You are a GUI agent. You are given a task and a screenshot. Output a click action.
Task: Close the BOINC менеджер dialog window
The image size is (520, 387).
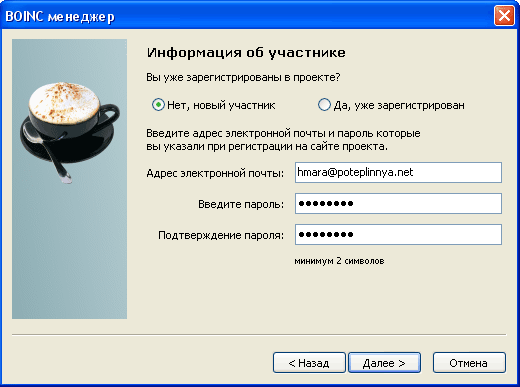(504, 16)
